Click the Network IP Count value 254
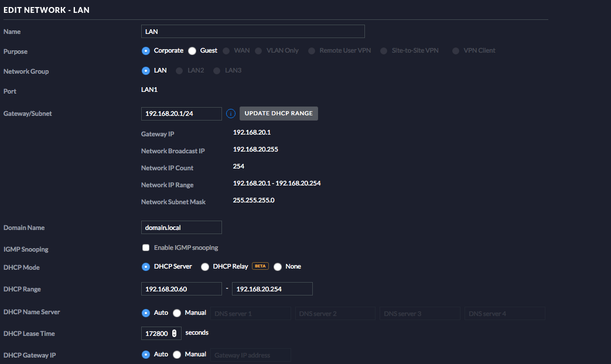Screen dimensions: 611x364 [x=238, y=166]
